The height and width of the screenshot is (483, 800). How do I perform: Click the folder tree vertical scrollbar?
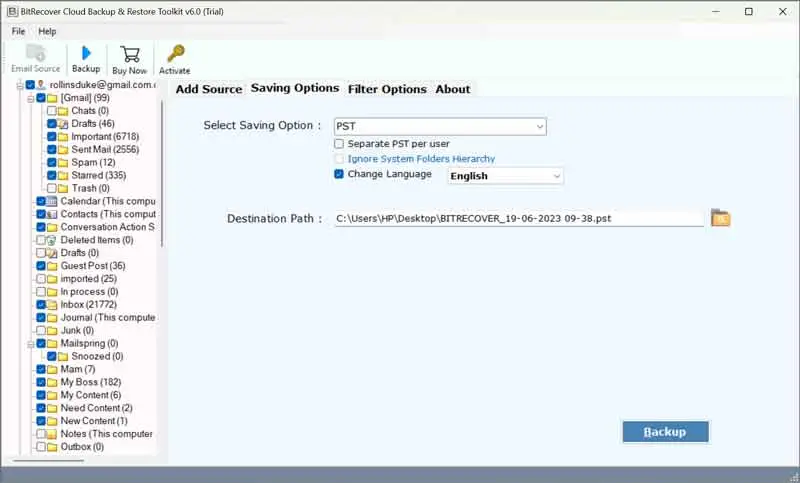tap(162, 173)
